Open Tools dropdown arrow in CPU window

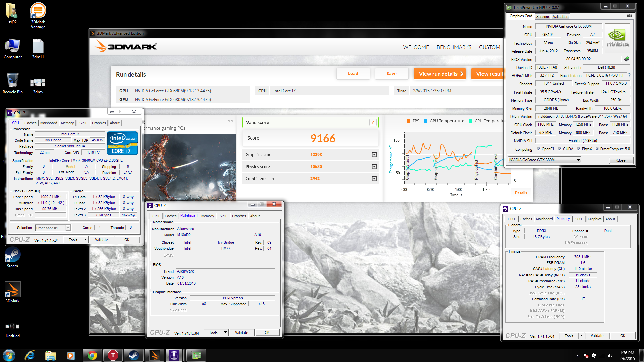pyautogui.click(x=85, y=240)
